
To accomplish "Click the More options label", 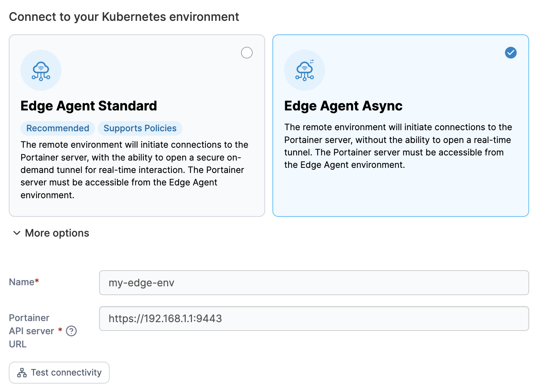I will [x=57, y=233].
